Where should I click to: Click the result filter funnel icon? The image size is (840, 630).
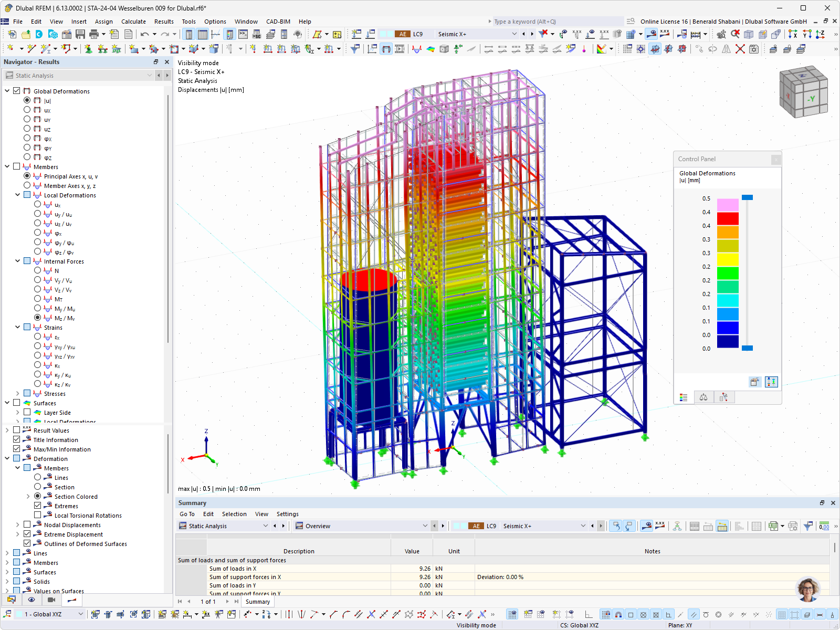tap(355, 49)
